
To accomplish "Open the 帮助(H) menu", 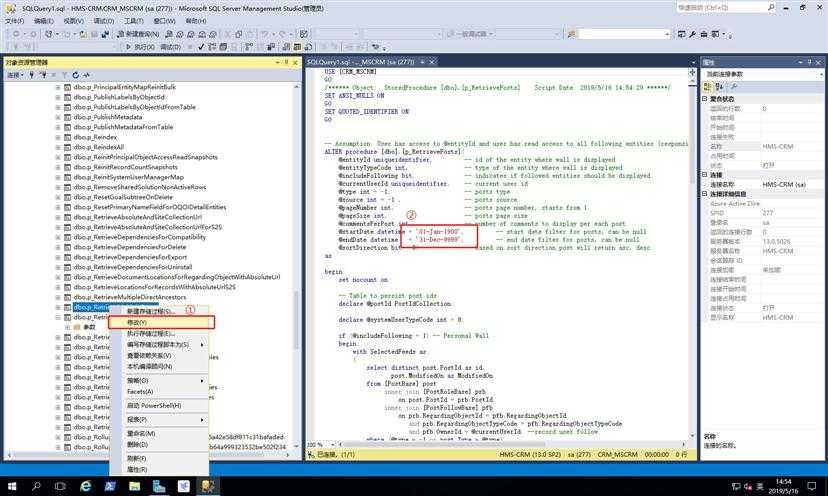I will click(x=195, y=21).
